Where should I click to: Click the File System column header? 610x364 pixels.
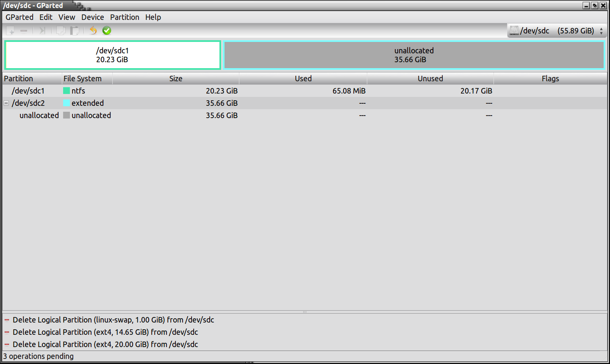[83, 78]
